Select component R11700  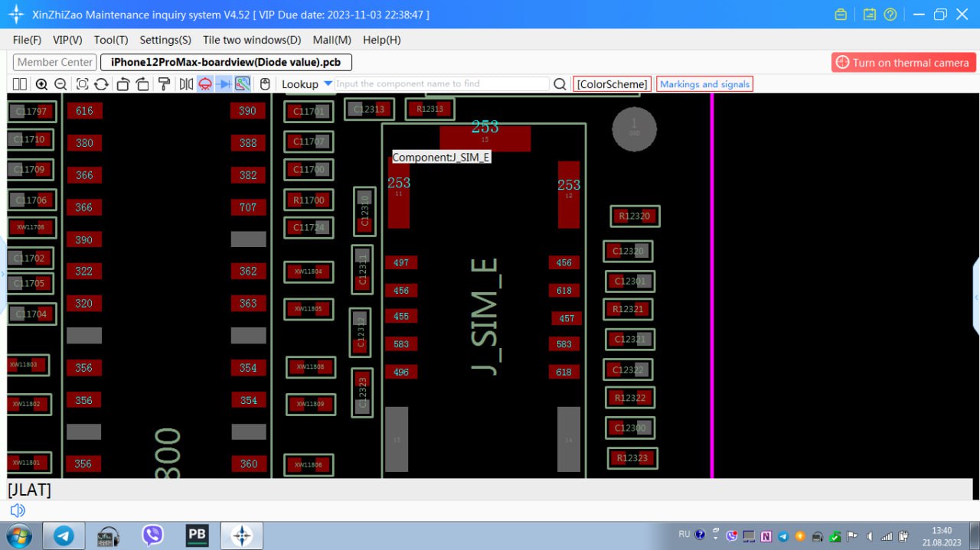309,200
